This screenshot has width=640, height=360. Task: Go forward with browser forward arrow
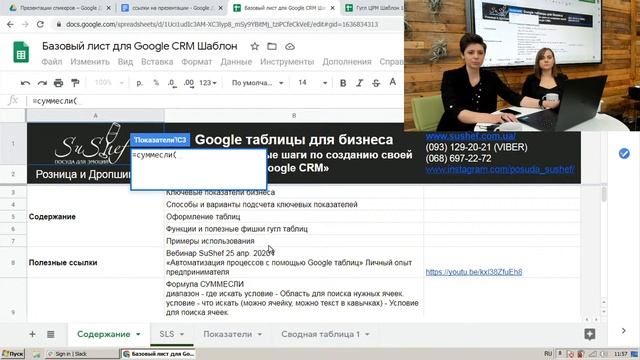pos(25,24)
